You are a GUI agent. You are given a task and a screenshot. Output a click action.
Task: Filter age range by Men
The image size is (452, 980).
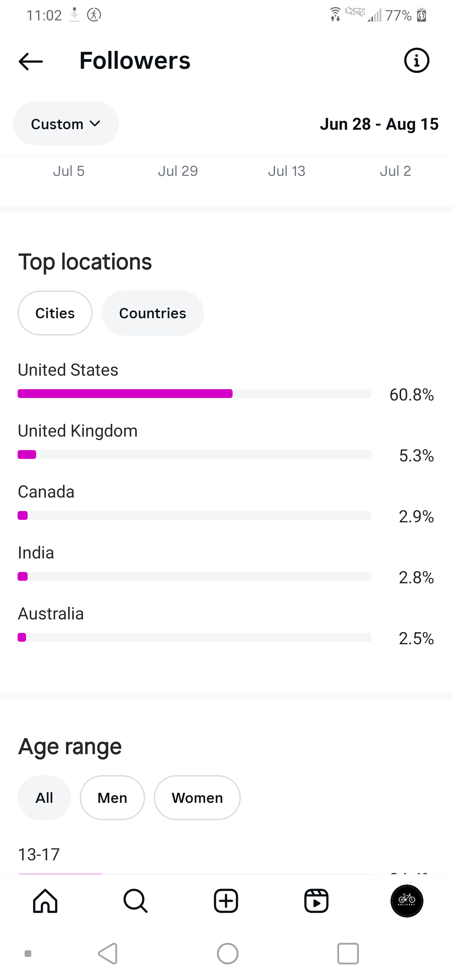(x=112, y=798)
